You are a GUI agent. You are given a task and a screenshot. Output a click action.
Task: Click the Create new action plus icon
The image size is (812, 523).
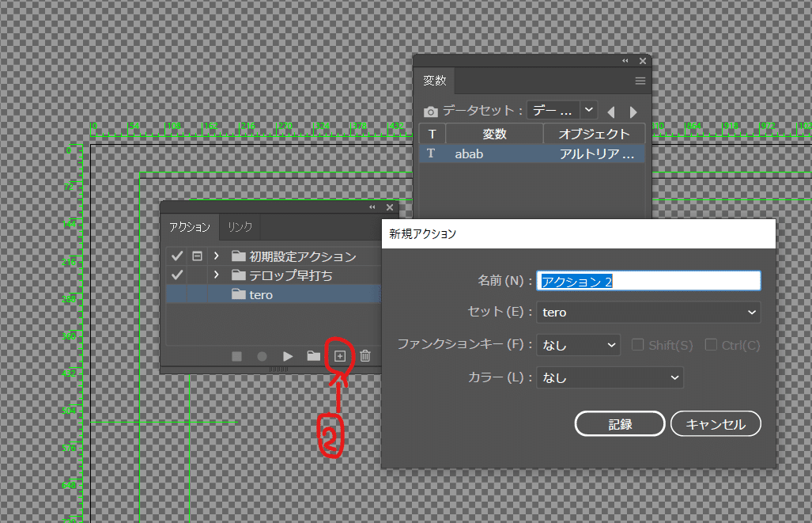[340, 356]
